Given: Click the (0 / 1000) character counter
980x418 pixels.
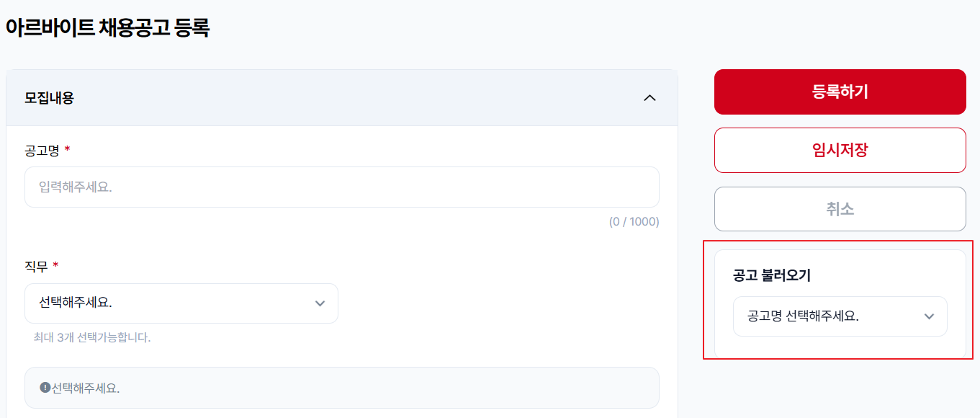Looking at the screenshot, I should 634,221.
